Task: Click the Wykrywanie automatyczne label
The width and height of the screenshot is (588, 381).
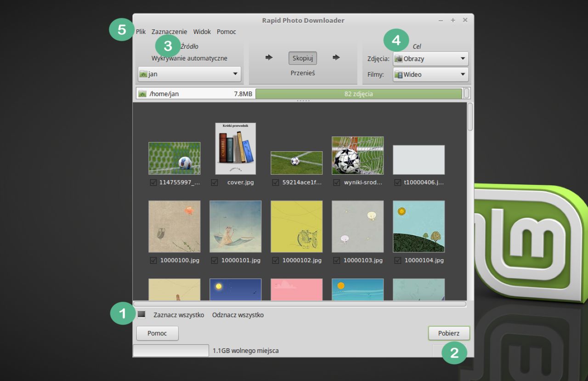Action: point(189,58)
